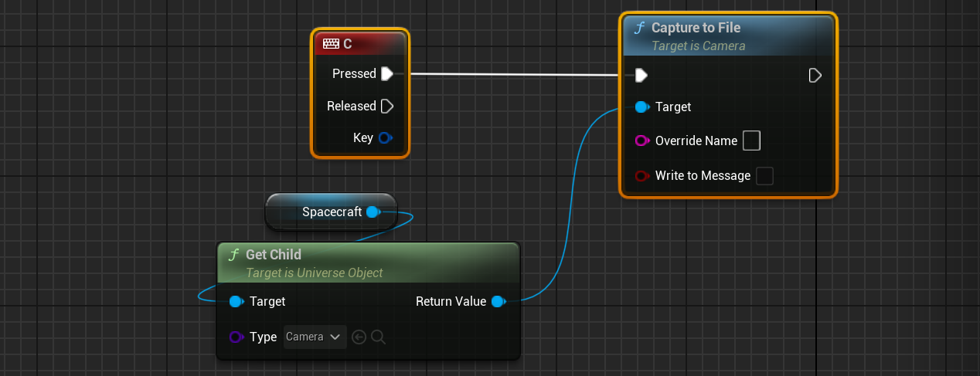Click the Write to Message pin
Image resolution: width=980 pixels, height=376 pixels.
pyautogui.click(x=642, y=176)
